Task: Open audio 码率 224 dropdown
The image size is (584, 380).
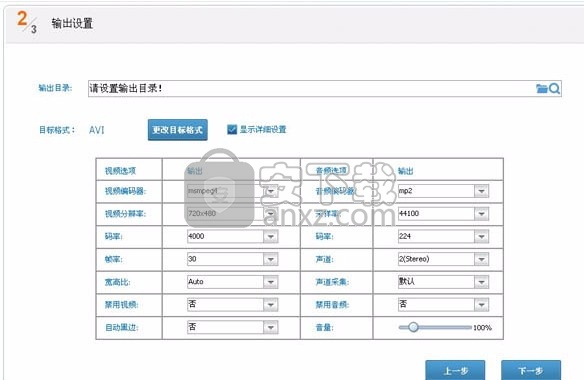Action: (481, 237)
